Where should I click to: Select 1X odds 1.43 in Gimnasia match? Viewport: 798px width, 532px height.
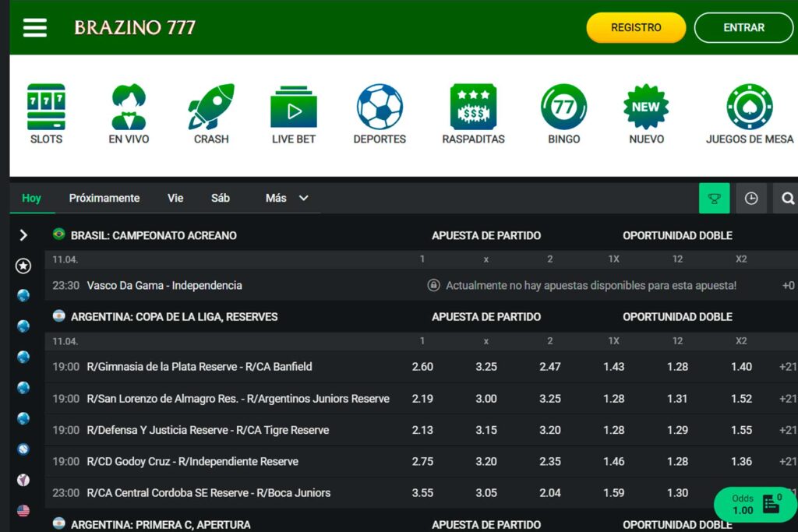[x=614, y=367]
